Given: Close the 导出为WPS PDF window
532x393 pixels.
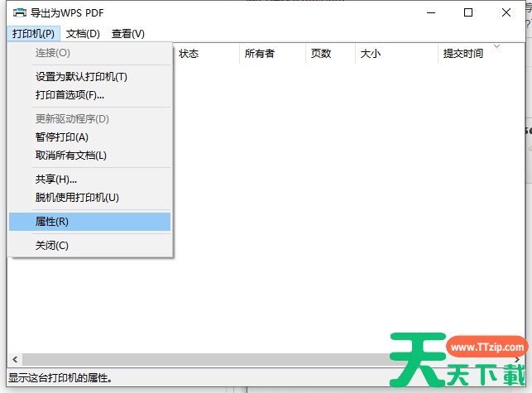Looking at the screenshot, I should point(506,13).
